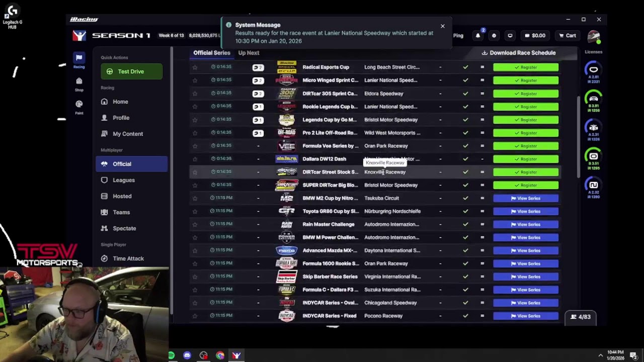The height and width of the screenshot is (362, 644).
Task: Open the Oval license badge A 2.81
Action: (x=594, y=72)
